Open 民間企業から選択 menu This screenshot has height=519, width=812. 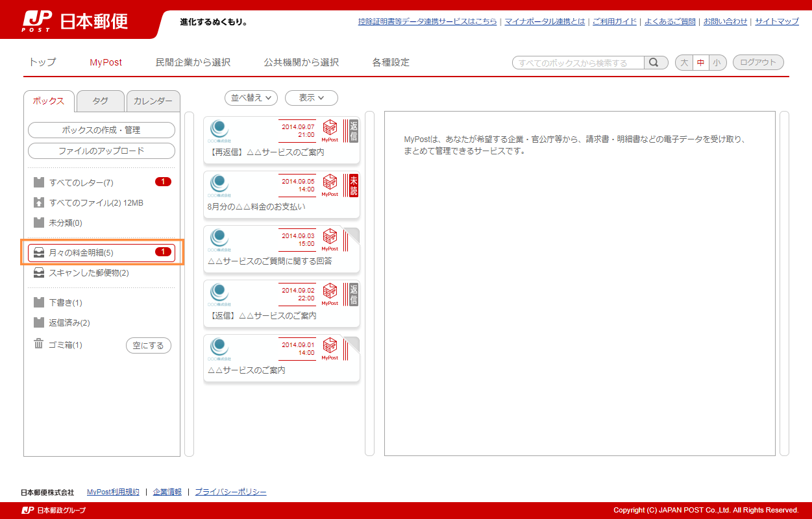coord(193,62)
